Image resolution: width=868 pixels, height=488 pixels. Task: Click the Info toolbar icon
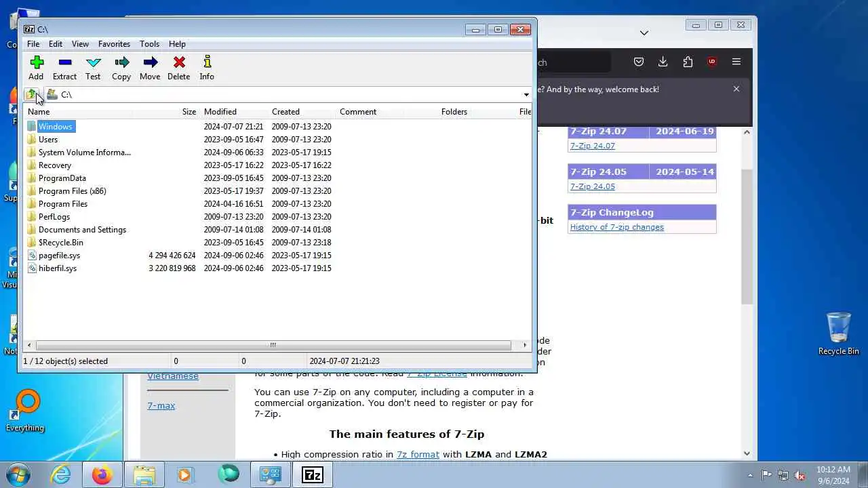[207, 68]
